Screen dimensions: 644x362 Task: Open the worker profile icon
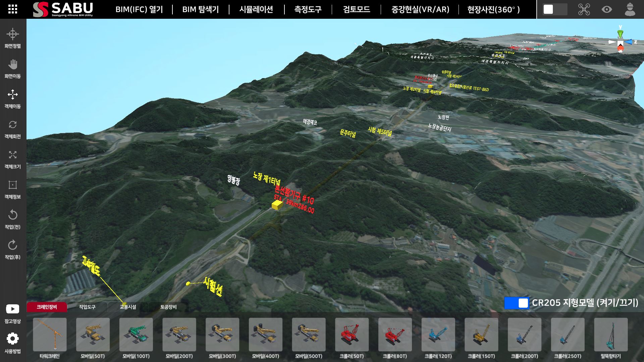point(630,9)
